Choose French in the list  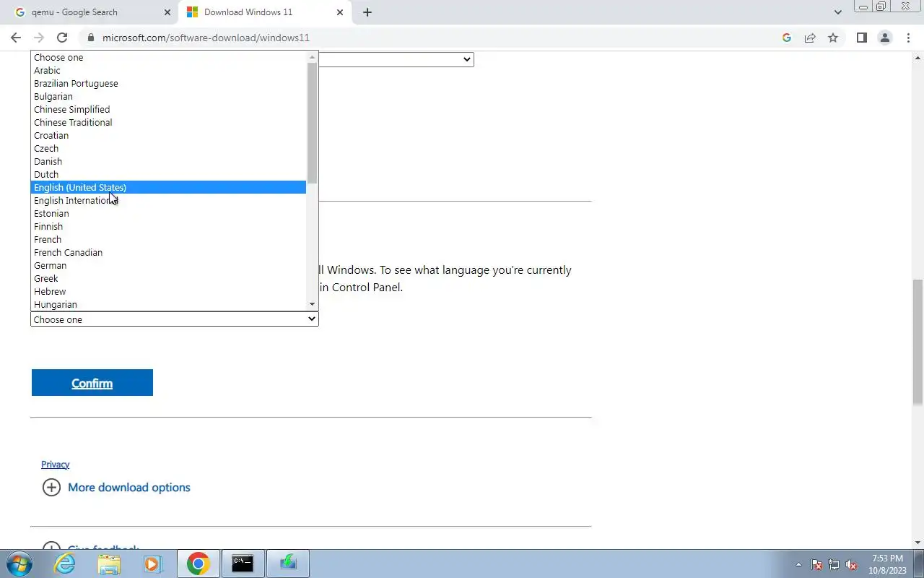[x=169, y=239]
